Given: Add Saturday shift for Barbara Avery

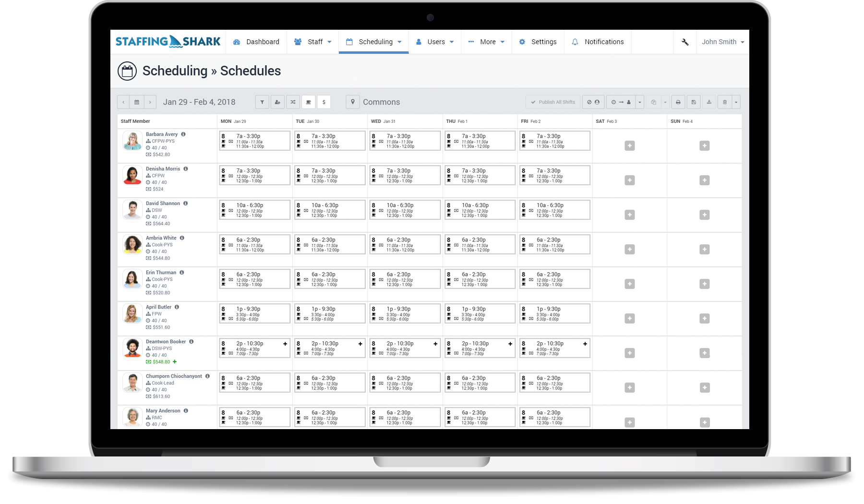Looking at the screenshot, I should click(x=629, y=146).
